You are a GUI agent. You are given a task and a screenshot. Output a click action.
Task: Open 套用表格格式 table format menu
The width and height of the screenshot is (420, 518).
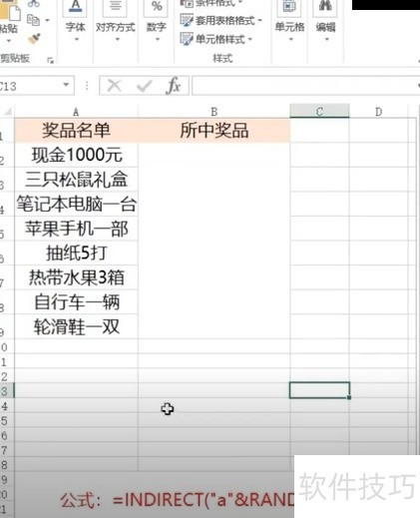[x=221, y=21]
